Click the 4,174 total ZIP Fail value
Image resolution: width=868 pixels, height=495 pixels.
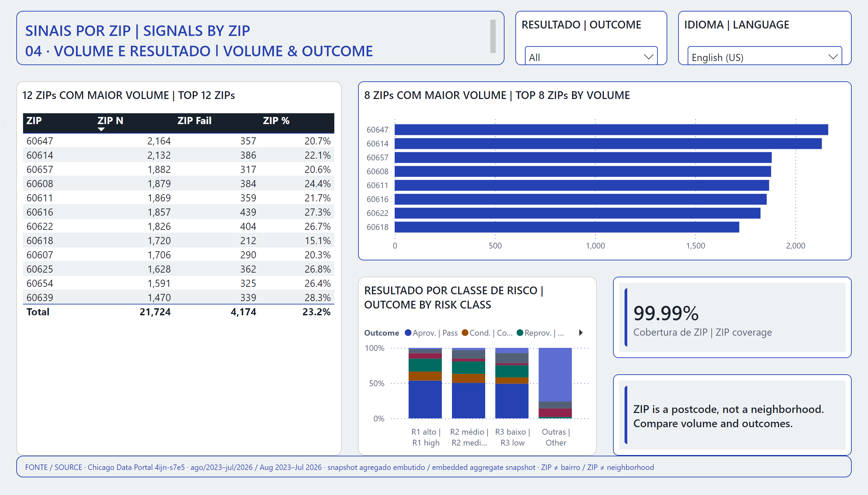pos(243,312)
